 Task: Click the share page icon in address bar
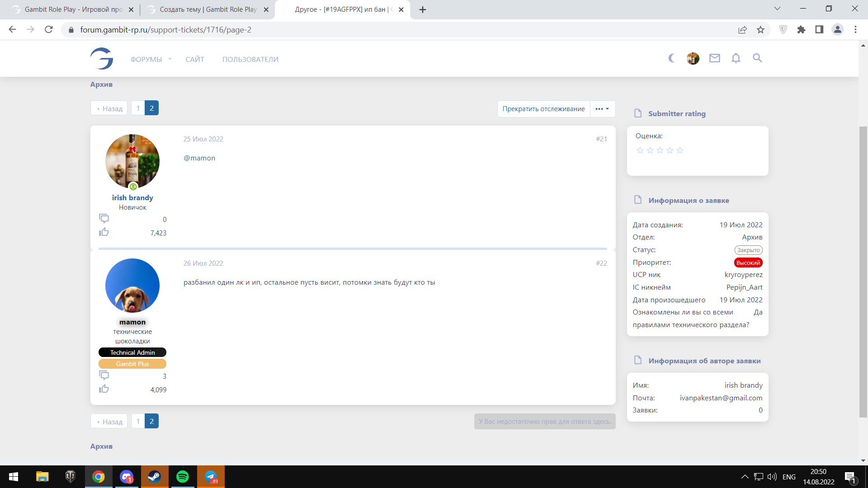742,30
